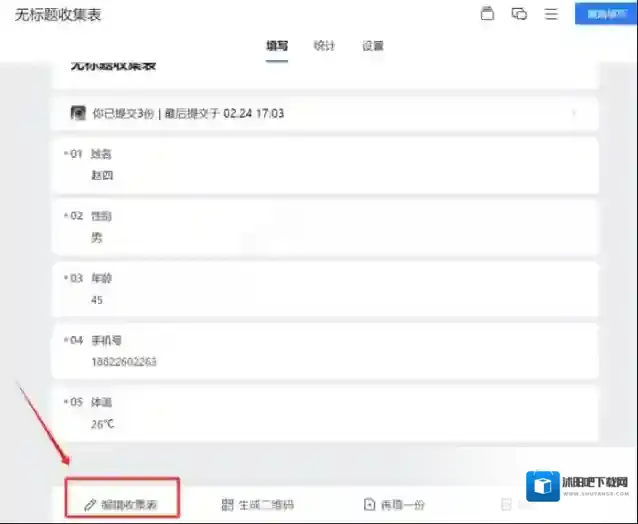Viewport: 638px width, 524px height.
Task: Click the document icon for 再填一份
Action: [369, 505]
